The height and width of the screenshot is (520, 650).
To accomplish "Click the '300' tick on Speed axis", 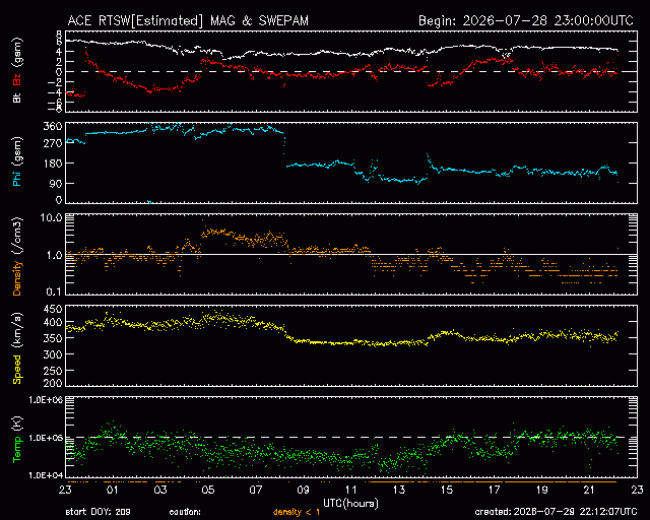I will tap(53, 354).
